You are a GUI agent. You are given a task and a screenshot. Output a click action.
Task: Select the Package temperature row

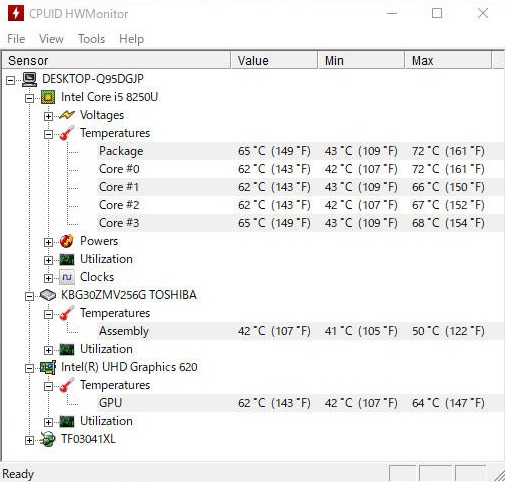tap(300, 151)
